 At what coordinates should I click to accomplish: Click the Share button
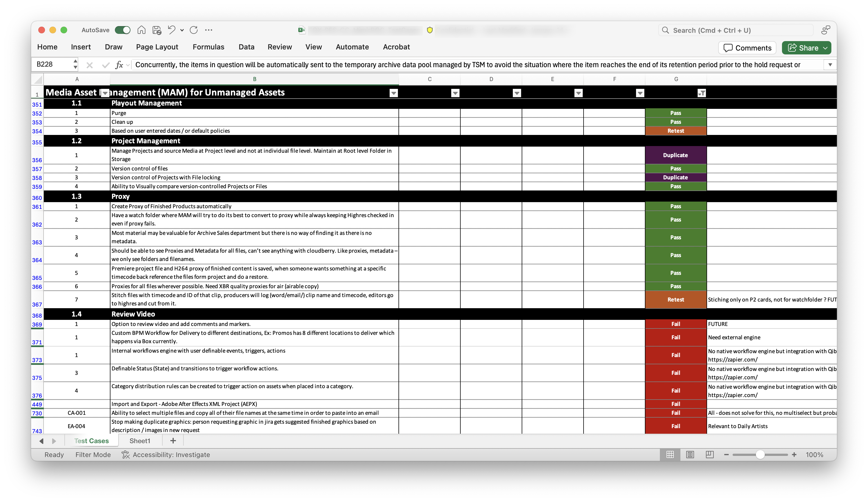click(806, 48)
